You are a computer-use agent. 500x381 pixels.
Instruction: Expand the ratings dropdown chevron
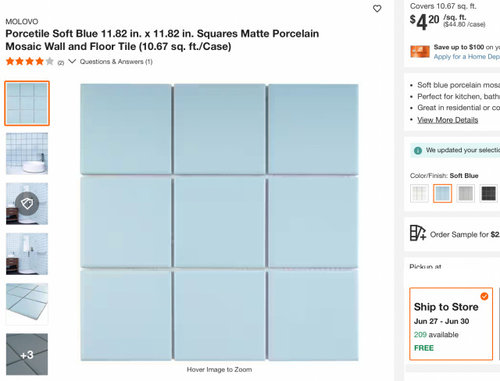pos(72,61)
